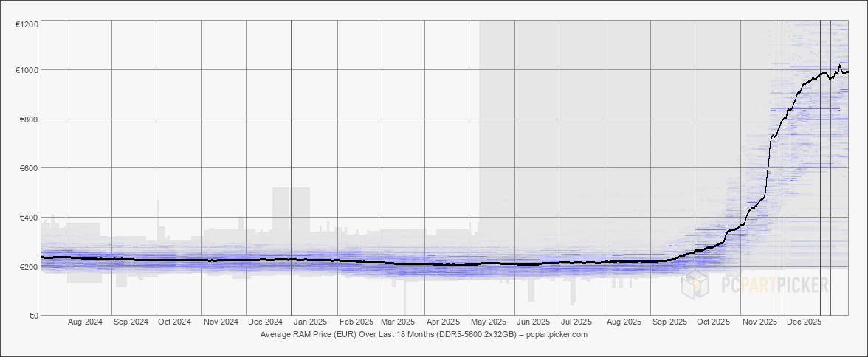Click the €800 price axis label
The image size is (868, 357).
pos(30,119)
